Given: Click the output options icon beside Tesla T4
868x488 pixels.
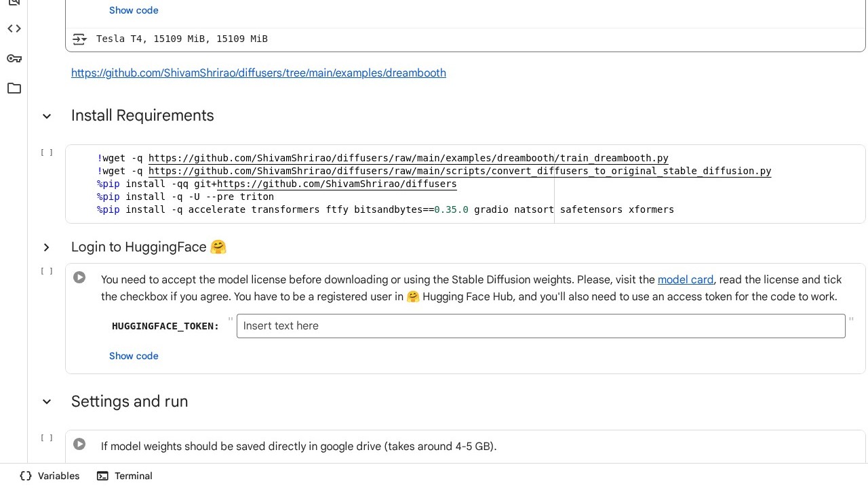Looking at the screenshot, I should pos(79,39).
